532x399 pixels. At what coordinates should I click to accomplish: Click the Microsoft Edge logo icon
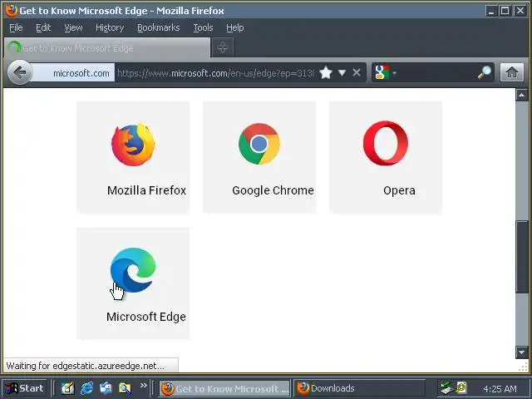tap(133, 270)
